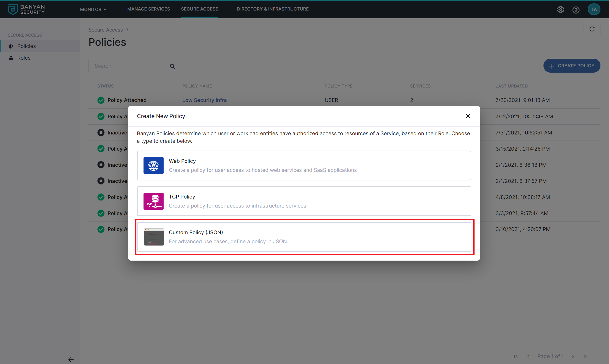
Task: Collapse sidebar with left arrow icon
Action: pos(71,359)
